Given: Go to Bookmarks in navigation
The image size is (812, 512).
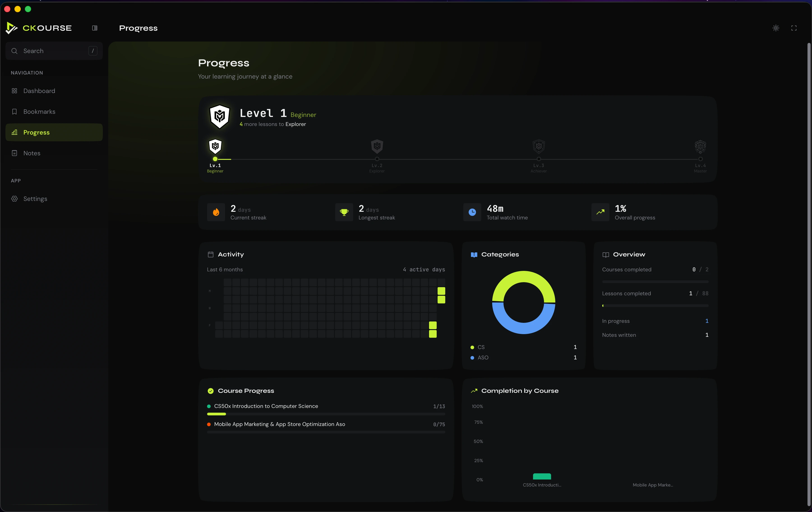Looking at the screenshot, I should click(39, 112).
